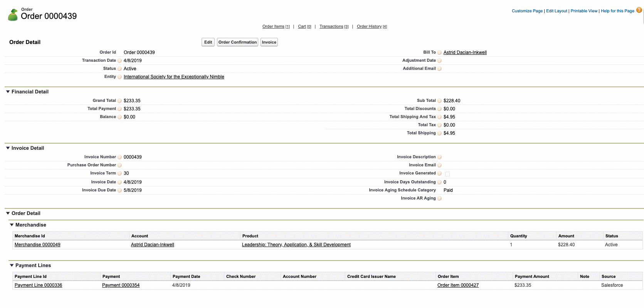Screen dimensions: 644x308
Task: Click the green Order record icon
Action: [x=13, y=15]
